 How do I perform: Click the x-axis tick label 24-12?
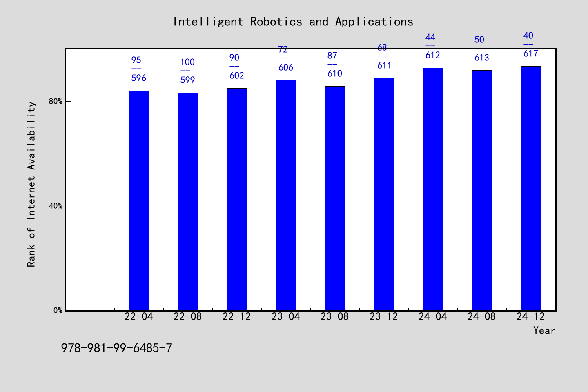point(531,317)
